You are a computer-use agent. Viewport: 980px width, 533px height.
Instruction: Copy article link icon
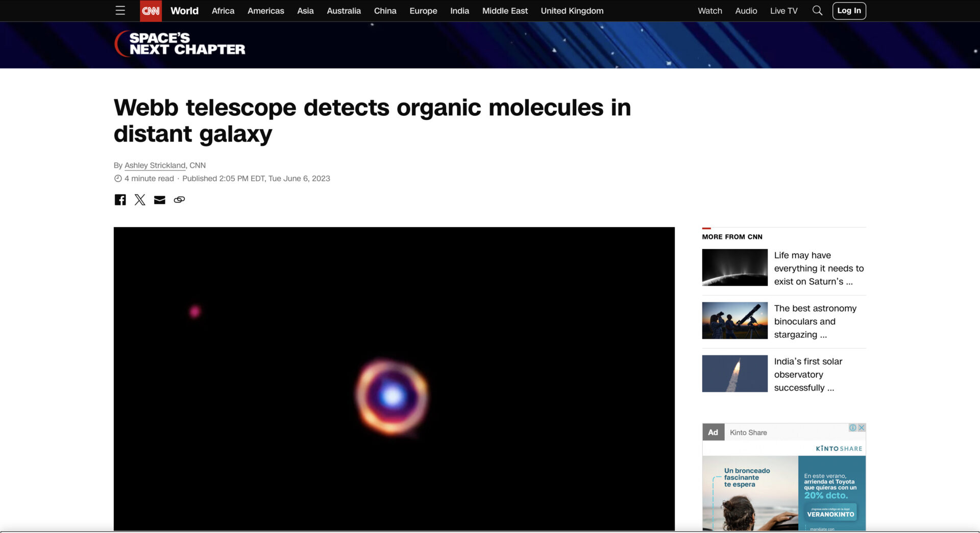179,200
